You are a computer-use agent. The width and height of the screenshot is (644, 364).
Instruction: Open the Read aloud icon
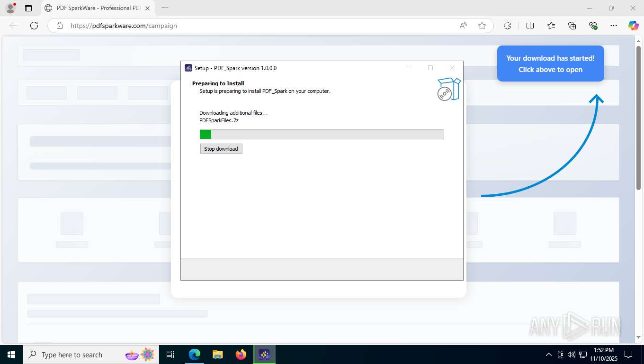(x=463, y=26)
